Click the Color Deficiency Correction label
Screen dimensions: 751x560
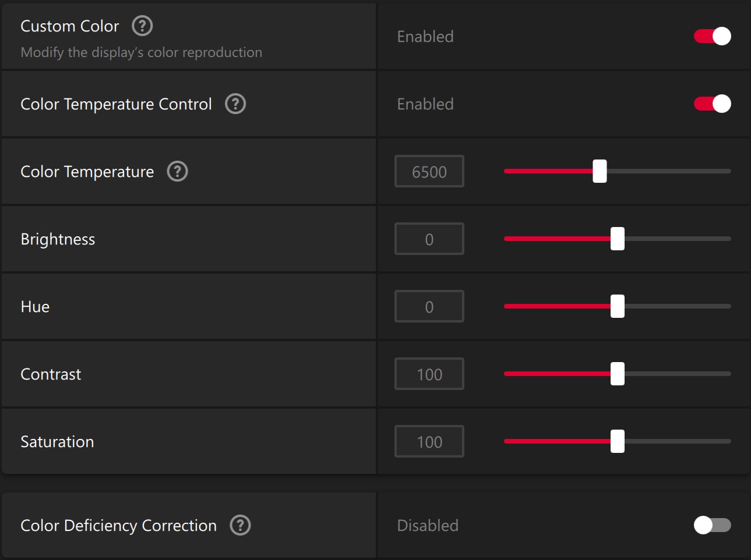click(118, 526)
